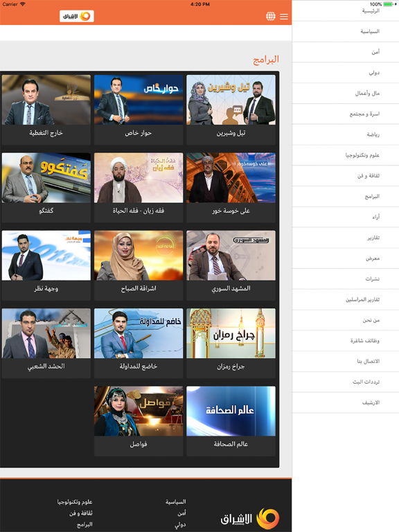Open اسرة و مجتمع in side menu
Image resolution: width=399 pixels, height=532 pixels.
click(346, 114)
